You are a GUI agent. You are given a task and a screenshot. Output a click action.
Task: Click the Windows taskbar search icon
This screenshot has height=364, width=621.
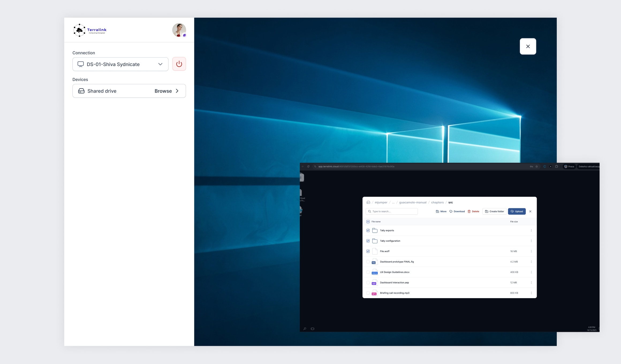point(305,329)
